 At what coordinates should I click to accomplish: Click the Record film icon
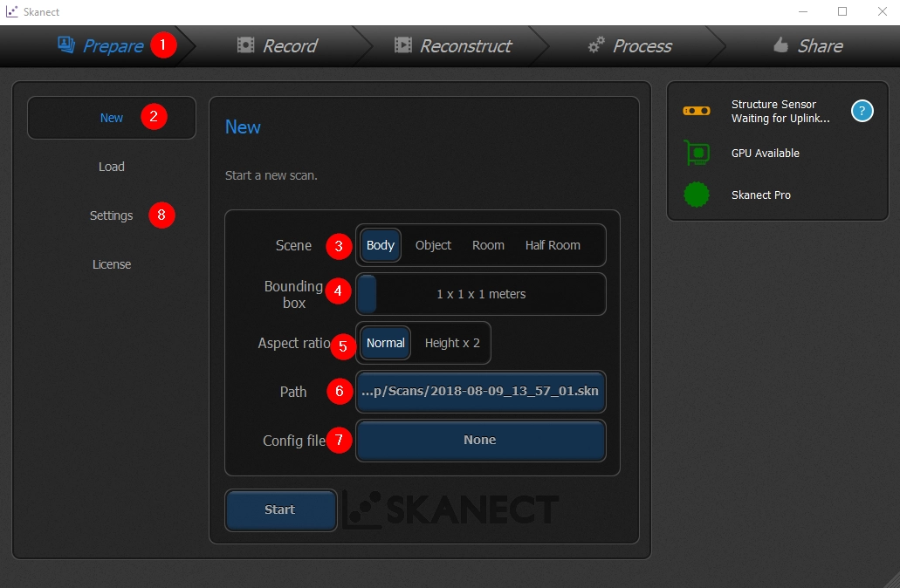pyautogui.click(x=246, y=45)
